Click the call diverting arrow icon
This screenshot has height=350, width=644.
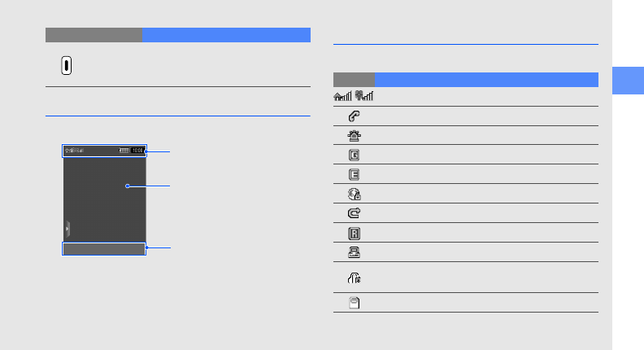pos(355,214)
